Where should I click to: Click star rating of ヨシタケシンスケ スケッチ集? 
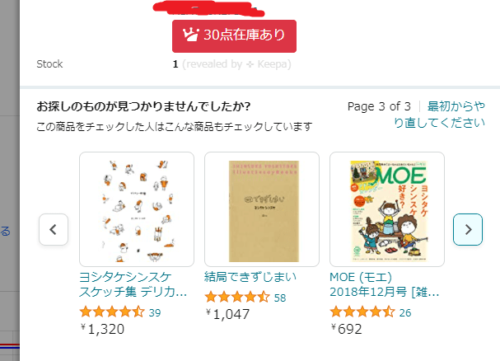pyautogui.click(x=112, y=312)
